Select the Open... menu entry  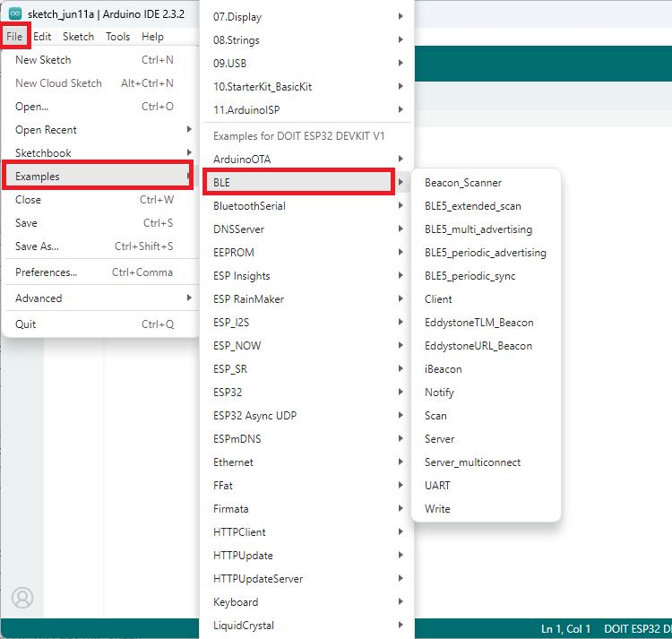100,107
